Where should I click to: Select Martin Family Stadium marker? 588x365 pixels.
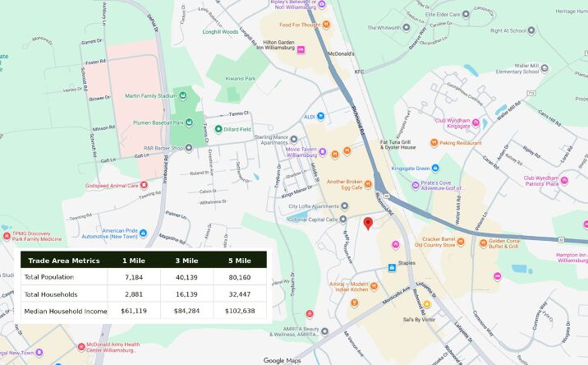tap(182, 95)
